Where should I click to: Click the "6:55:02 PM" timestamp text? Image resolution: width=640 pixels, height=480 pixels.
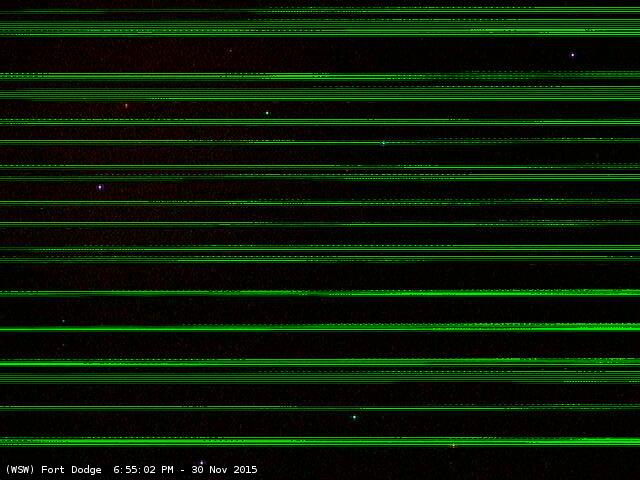pos(143,470)
